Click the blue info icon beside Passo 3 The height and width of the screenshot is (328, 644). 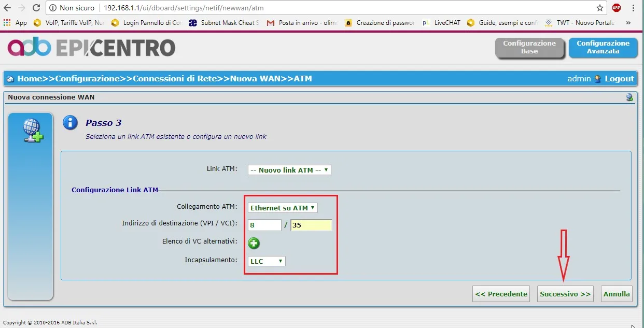[70, 123]
